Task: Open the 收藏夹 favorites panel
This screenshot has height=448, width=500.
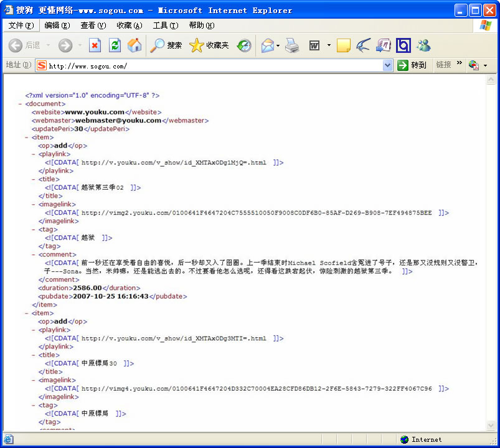Action: (209, 45)
